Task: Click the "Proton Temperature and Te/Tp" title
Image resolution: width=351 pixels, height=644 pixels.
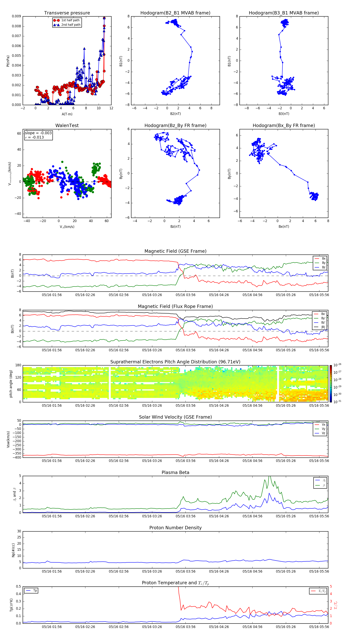Action: (175, 583)
